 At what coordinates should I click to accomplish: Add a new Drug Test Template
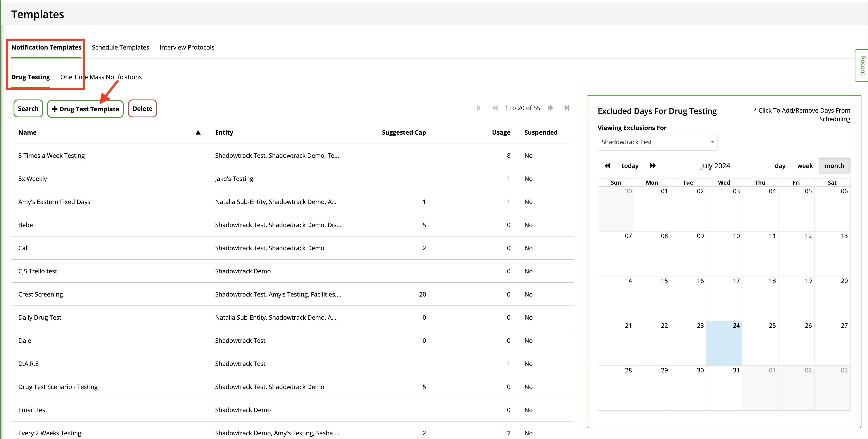pyautogui.click(x=85, y=109)
